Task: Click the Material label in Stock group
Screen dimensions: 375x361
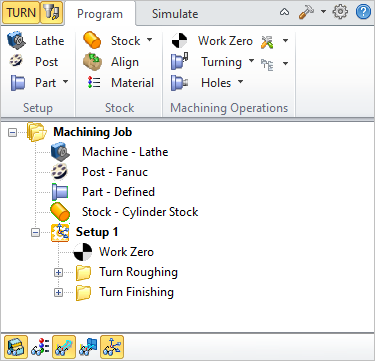Action: [133, 83]
